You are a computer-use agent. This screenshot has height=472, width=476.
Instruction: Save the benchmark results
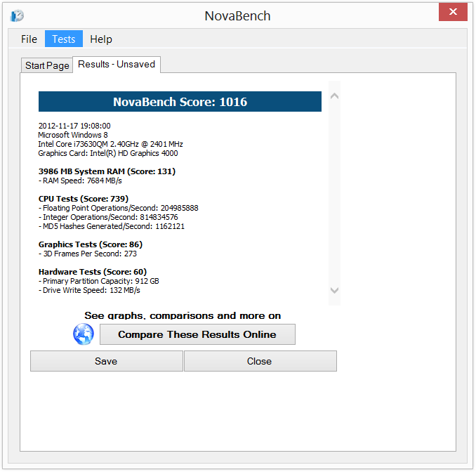107,361
